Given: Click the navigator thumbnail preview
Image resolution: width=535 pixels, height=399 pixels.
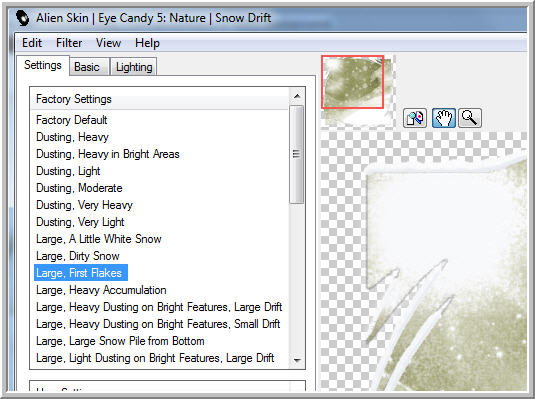Looking at the screenshot, I should point(358,91).
